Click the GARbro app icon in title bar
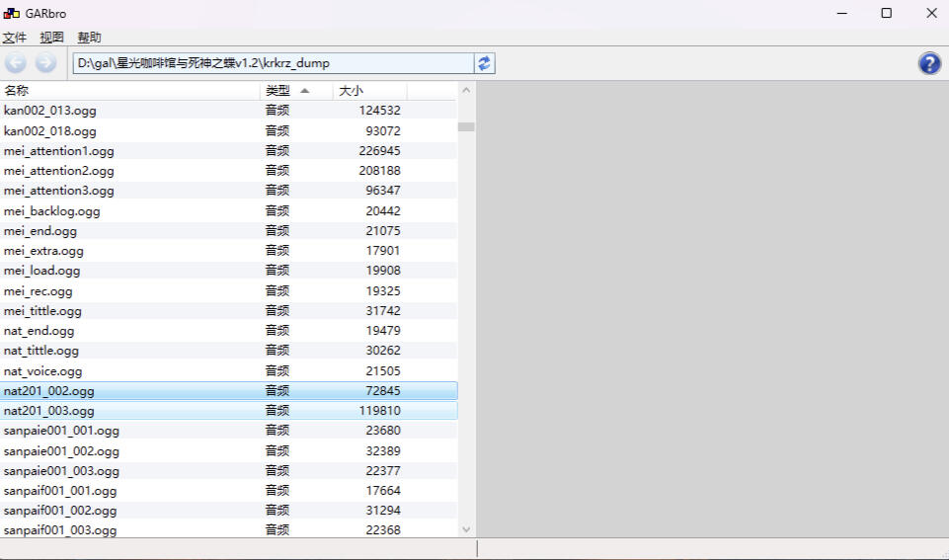The width and height of the screenshot is (949, 560). (12, 13)
